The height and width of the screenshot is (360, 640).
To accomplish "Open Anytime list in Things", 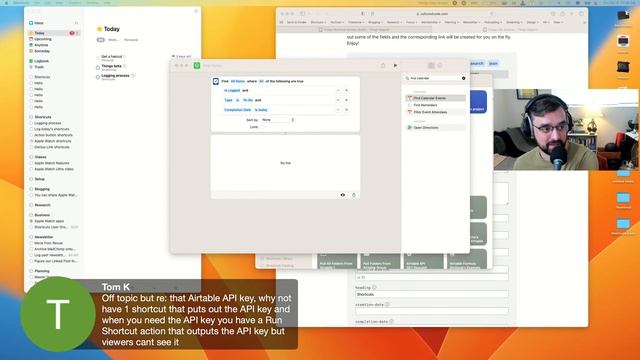I will click(53, 45).
